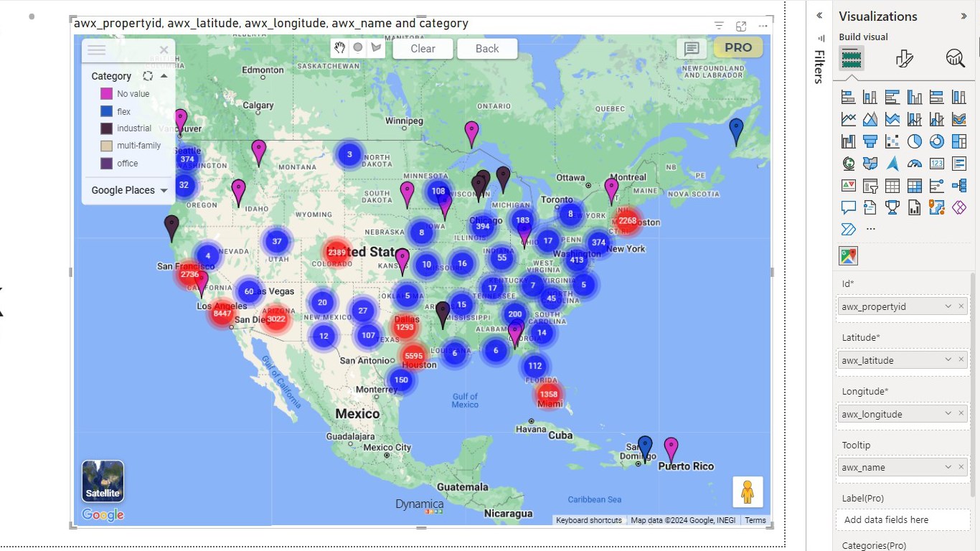Select the Waterfall chart visual
This screenshot has height=551, width=980.
(848, 141)
